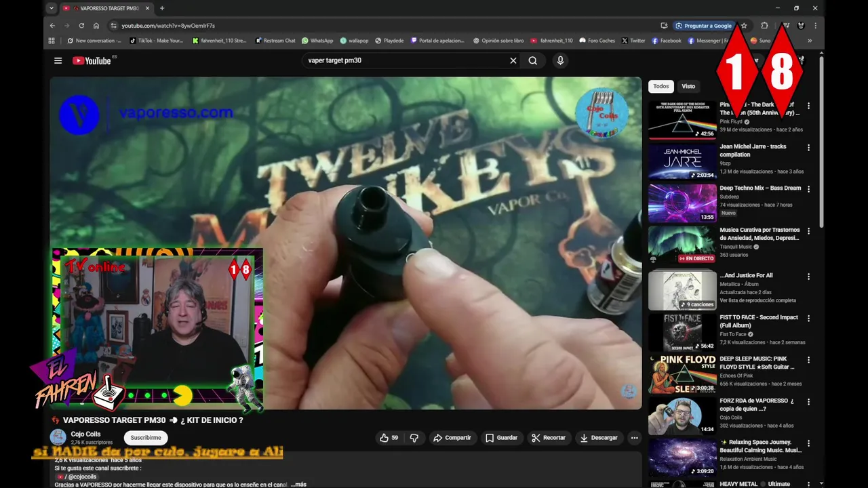This screenshot has height=488, width=868.
Task: Click the magnifier search button
Action: pos(533,60)
